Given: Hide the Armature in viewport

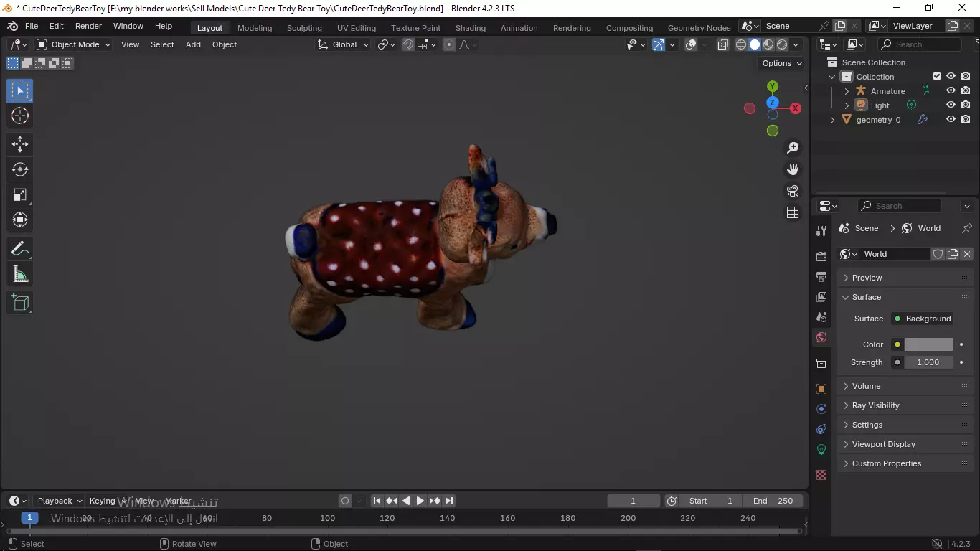Looking at the screenshot, I should click(x=951, y=91).
